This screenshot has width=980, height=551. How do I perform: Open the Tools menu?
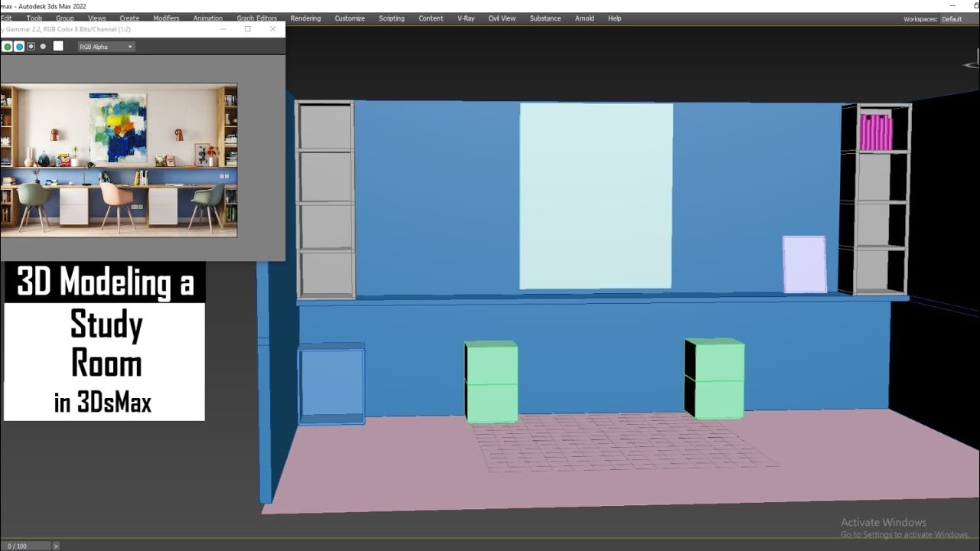[x=34, y=18]
